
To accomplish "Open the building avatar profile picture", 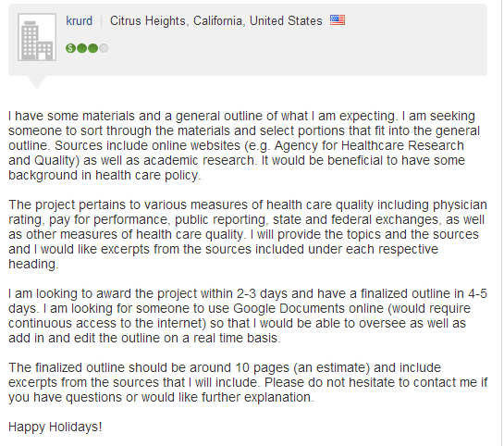I will [37, 37].
